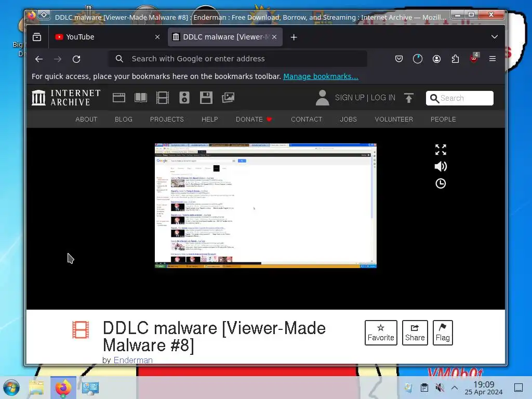532x399 pixels.
Task: Open the PROJECTS menu item
Action: pos(167,119)
